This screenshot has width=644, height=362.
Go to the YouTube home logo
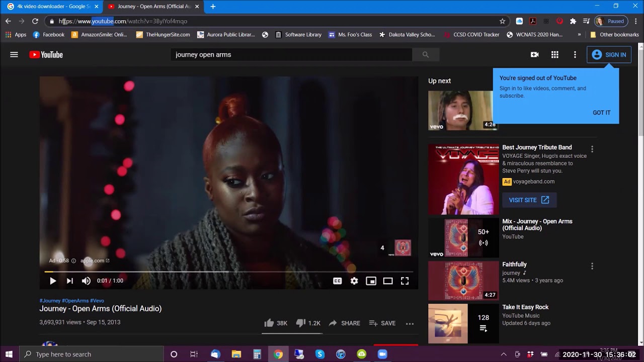pyautogui.click(x=46, y=55)
